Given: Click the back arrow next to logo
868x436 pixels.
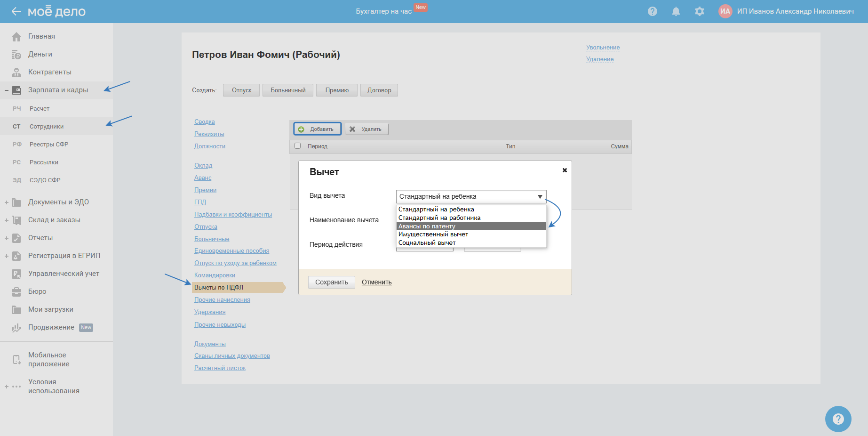Looking at the screenshot, I should (16, 11).
